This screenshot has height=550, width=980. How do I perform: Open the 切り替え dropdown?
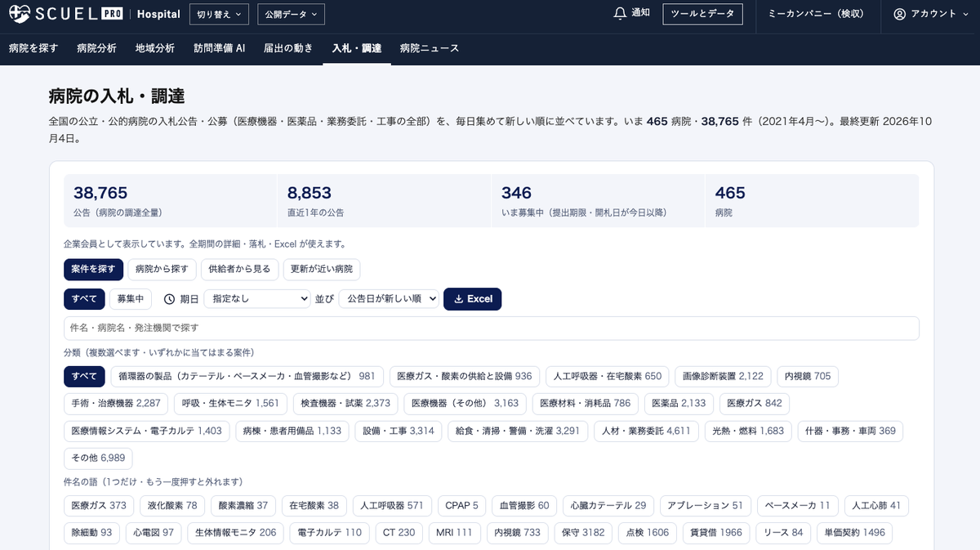tap(220, 14)
